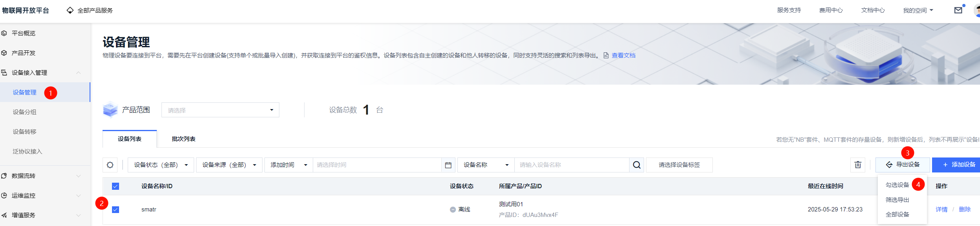
Task: Open 泛协议接入 in sidebar
Action: tap(27, 151)
